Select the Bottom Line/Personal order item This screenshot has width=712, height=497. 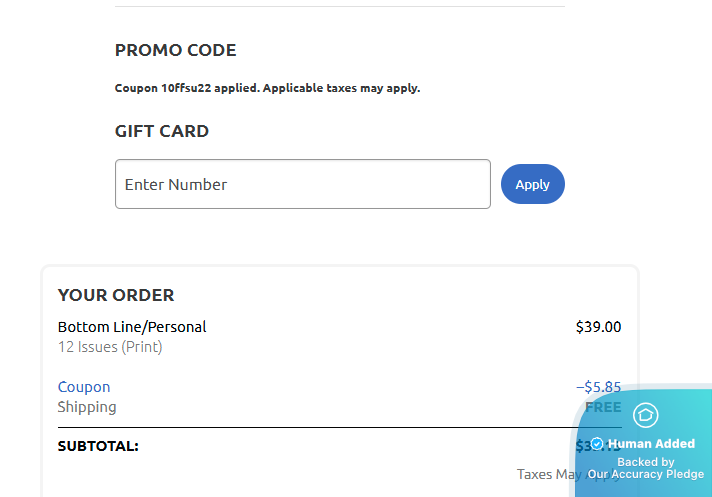click(x=132, y=327)
